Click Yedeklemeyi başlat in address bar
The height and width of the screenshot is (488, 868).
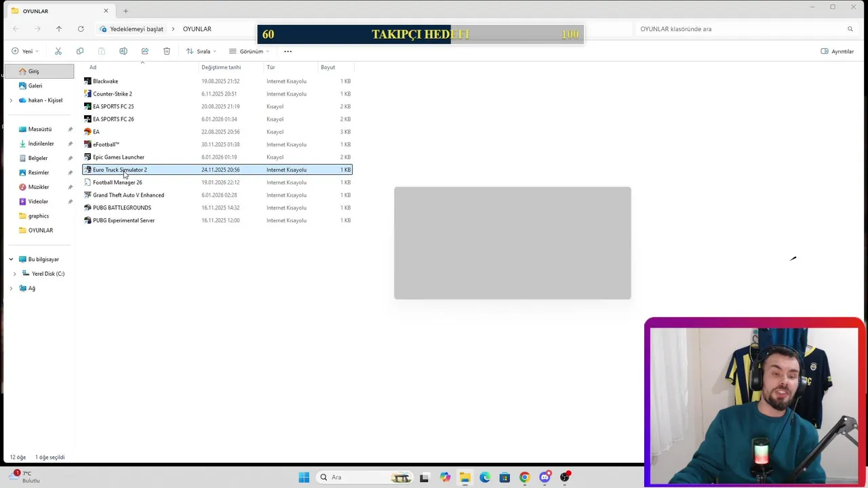click(136, 29)
